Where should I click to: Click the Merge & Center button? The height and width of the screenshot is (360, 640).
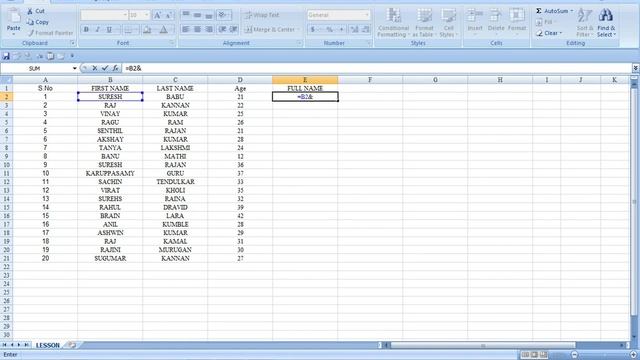(271, 29)
